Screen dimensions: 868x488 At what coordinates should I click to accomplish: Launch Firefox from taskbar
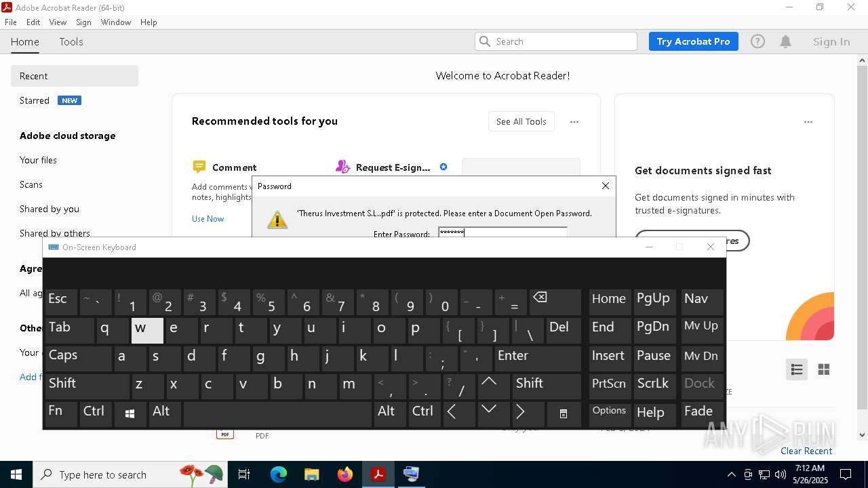(345, 474)
